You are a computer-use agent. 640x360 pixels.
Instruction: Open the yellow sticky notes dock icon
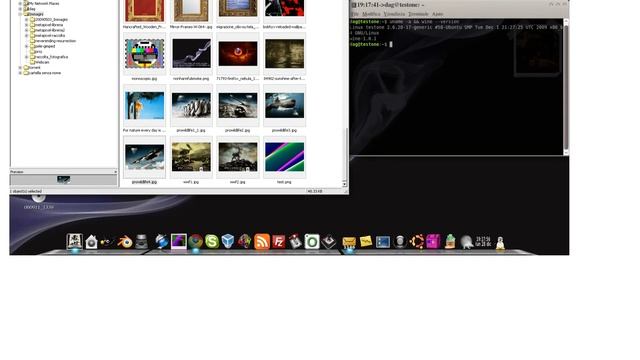[x=366, y=242]
